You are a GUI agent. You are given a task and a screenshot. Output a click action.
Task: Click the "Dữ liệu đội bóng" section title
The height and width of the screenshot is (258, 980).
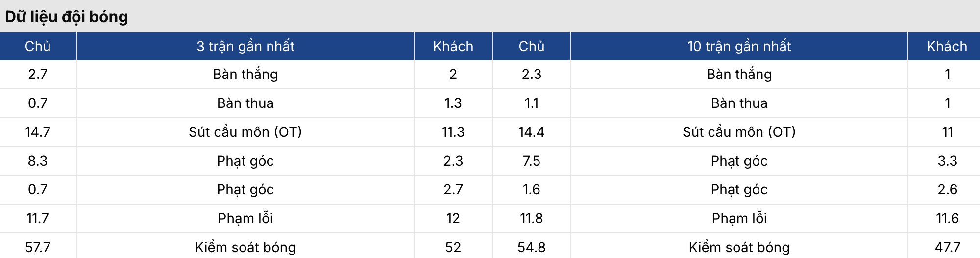click(67, 17)
